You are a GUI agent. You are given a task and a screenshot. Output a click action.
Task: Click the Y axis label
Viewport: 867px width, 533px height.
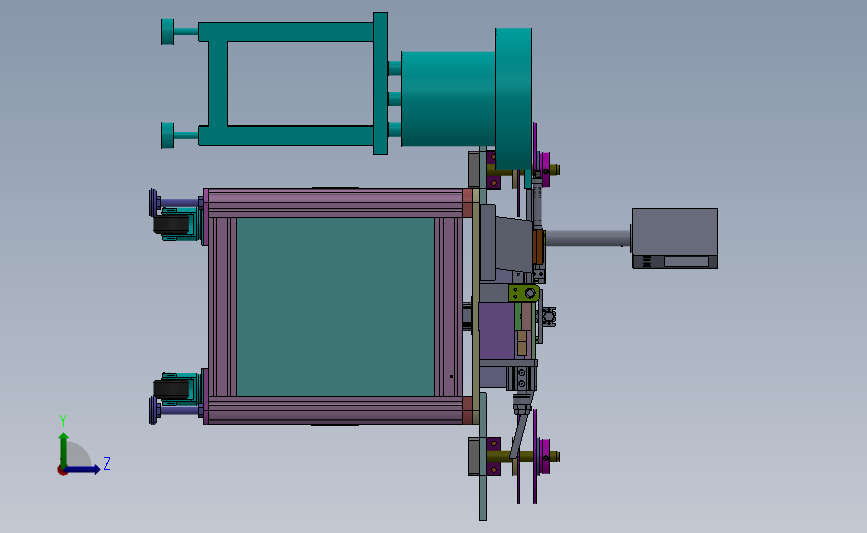coord(63,421)
